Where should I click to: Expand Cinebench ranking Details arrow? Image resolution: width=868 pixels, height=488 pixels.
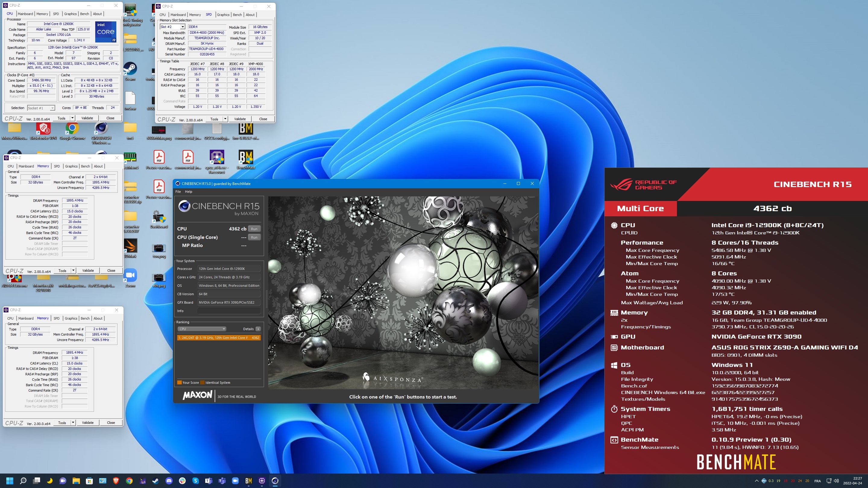coord(259,329)
